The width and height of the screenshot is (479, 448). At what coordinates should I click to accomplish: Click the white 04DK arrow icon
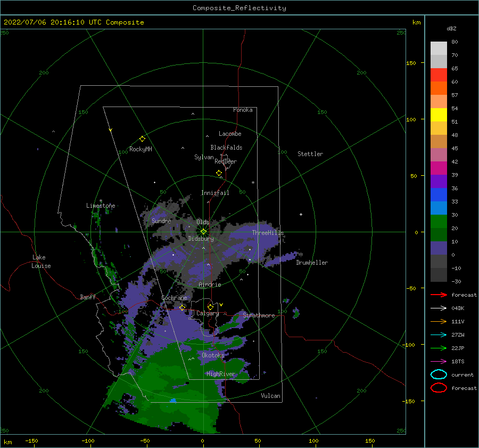[439, 308]
